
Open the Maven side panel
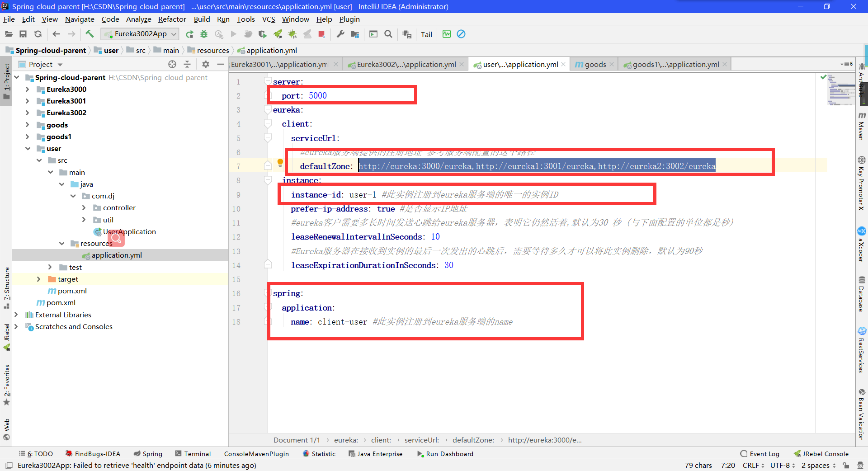click(x=862, y=126)
